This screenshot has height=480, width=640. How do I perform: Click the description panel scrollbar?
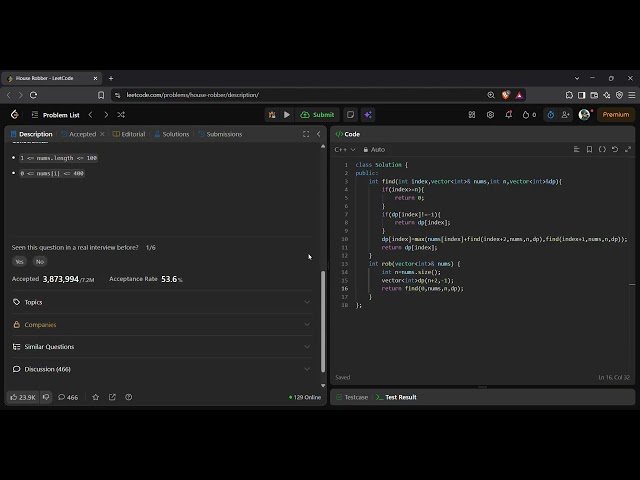pos(323,320)
